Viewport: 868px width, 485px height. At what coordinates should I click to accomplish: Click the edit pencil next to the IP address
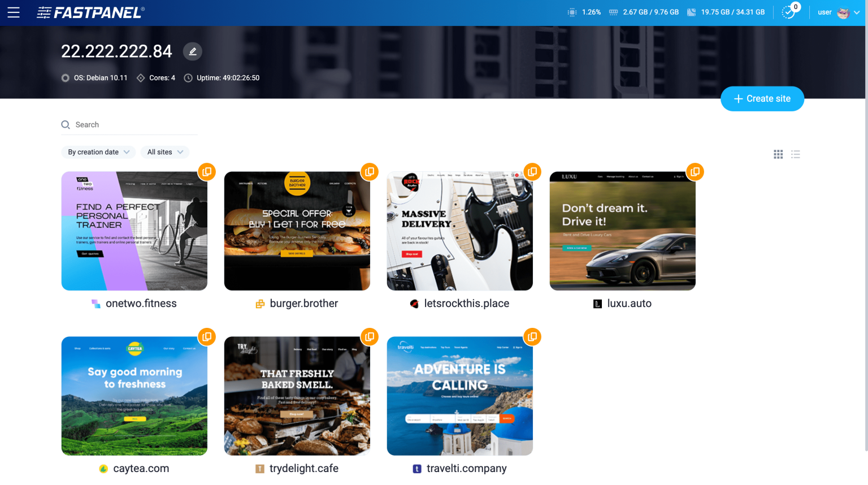pos(192,51)
